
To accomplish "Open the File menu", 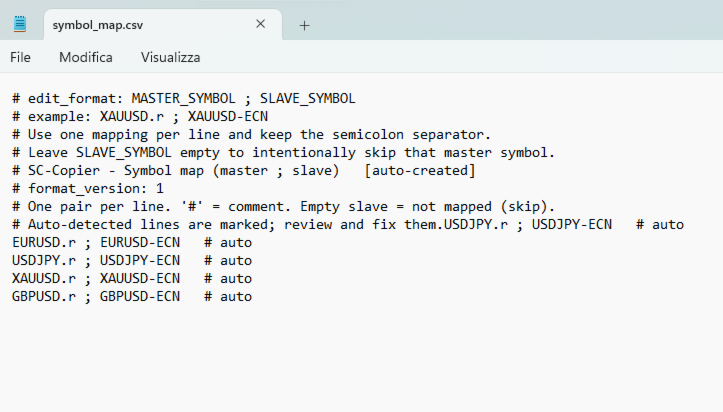I will tap(20, 57).
